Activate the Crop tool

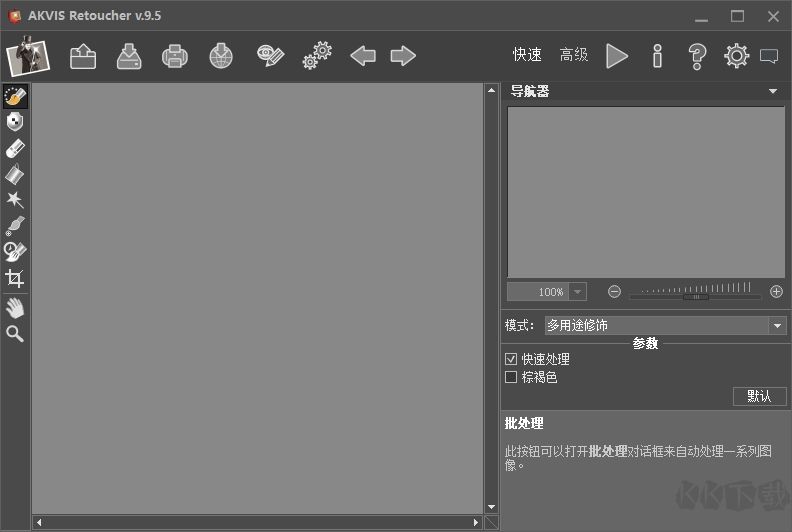[15, 278]
